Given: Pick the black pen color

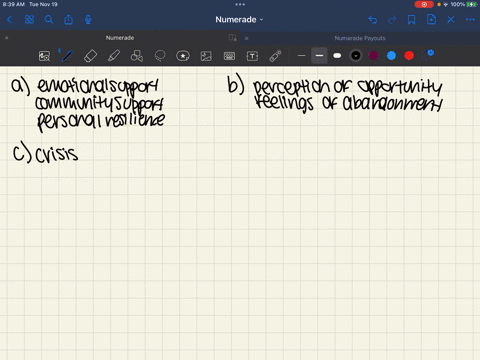Looking at the screenshot, I should point(356,56).
